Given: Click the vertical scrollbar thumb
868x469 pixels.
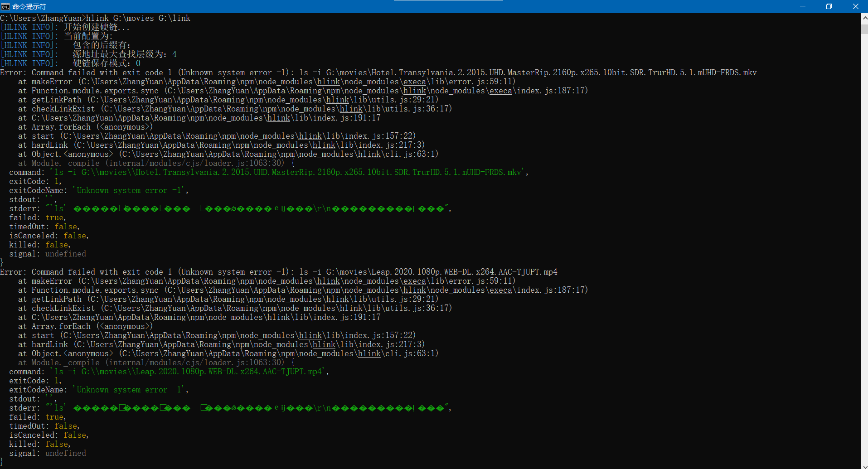Looking at the screenshot, I should (864, 29).
